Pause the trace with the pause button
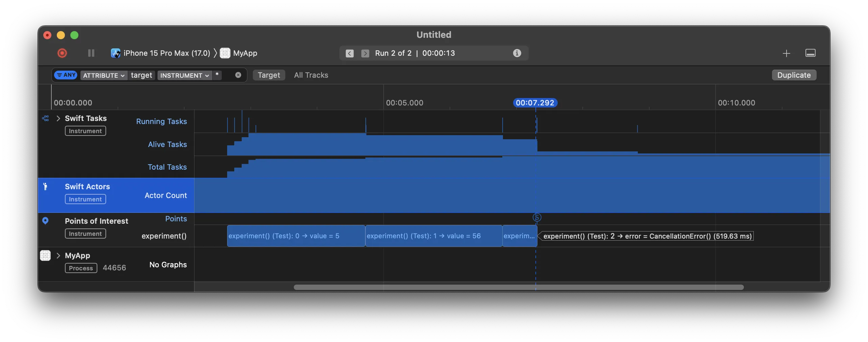This screenshot has height=342, width=868. click(91, 53)
